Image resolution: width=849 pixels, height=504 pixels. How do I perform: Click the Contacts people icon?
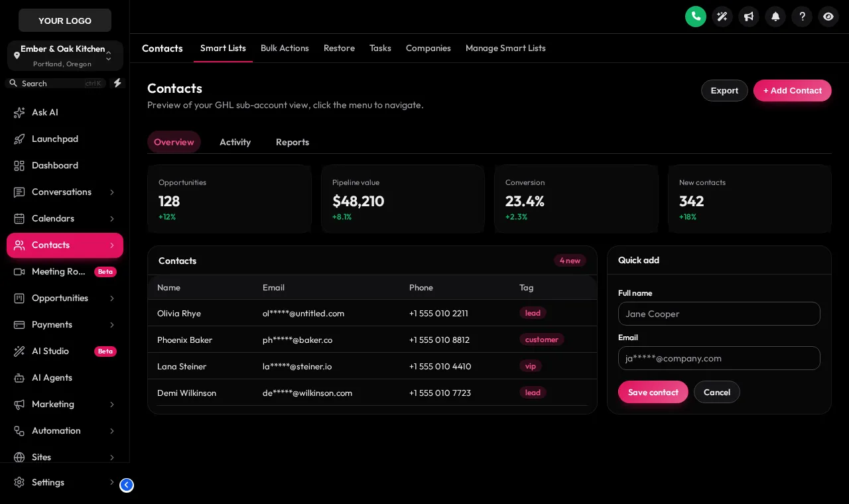tap(19, 245)
